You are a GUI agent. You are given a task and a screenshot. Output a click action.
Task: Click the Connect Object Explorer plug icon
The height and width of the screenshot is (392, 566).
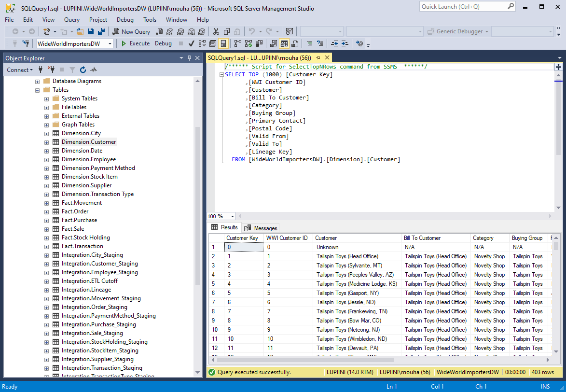(41, 70)
